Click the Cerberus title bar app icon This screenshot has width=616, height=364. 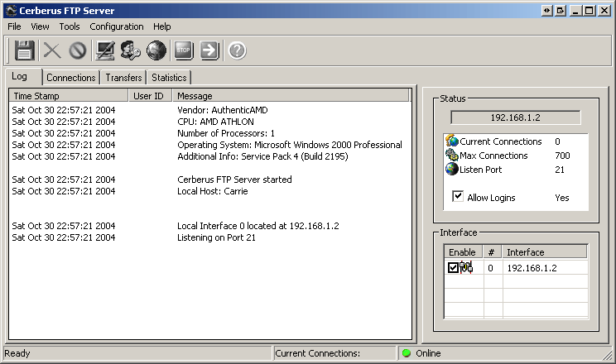point(11,11)
